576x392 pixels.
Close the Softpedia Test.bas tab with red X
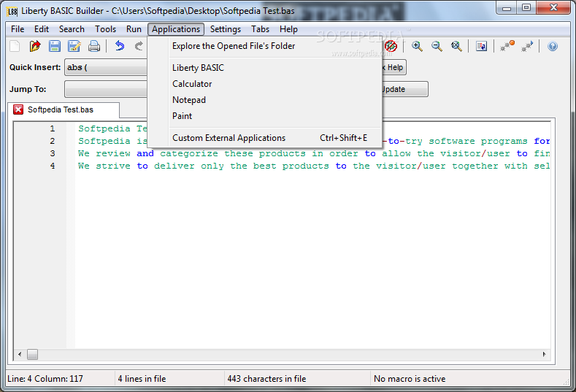pos(18,109)
